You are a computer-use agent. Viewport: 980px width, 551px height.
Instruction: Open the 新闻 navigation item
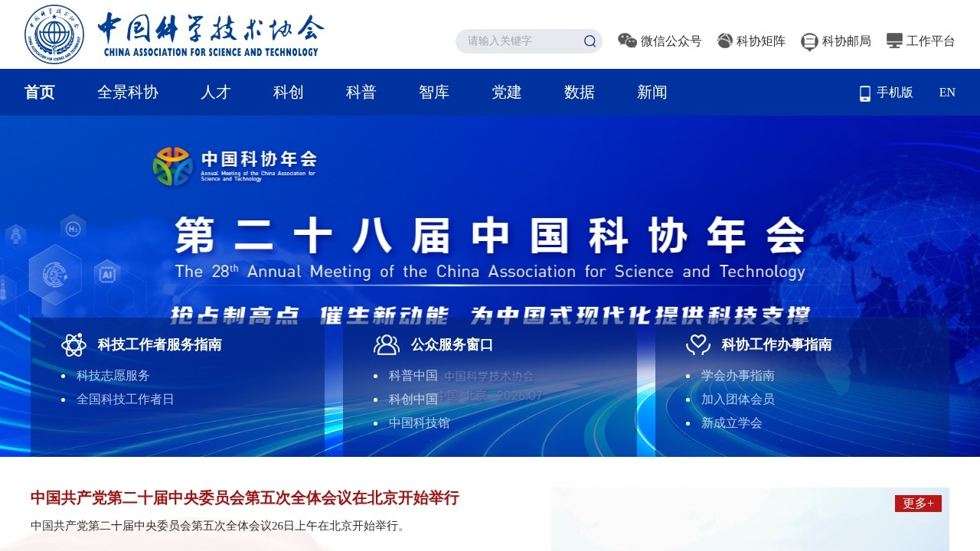[x=652, y=93]
